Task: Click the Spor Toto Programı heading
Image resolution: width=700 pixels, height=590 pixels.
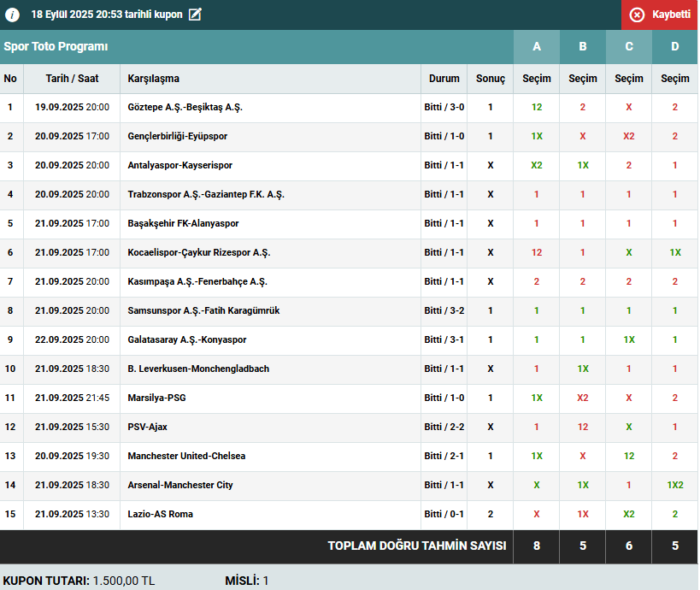Action: tap(56, 47)
